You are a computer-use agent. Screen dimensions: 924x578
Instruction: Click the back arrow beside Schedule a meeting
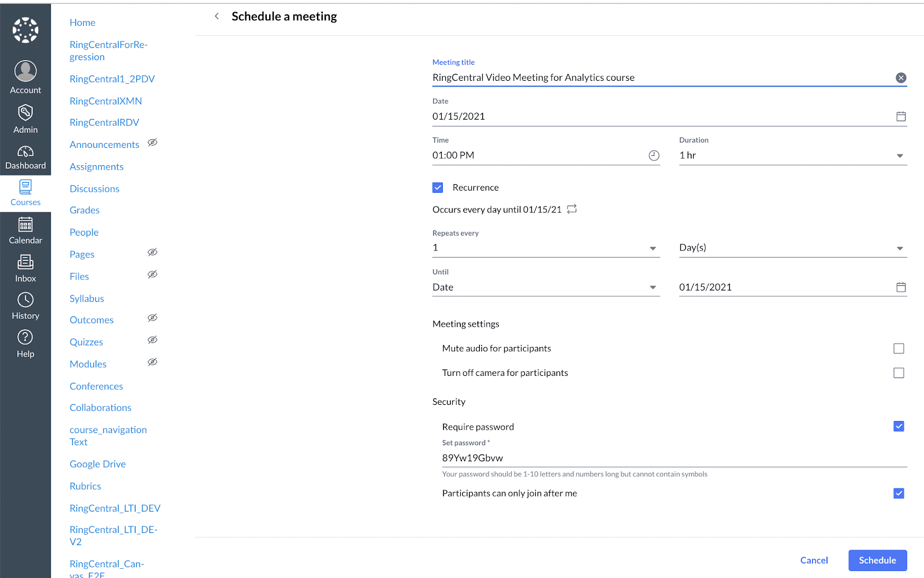[x=217, y=16]
